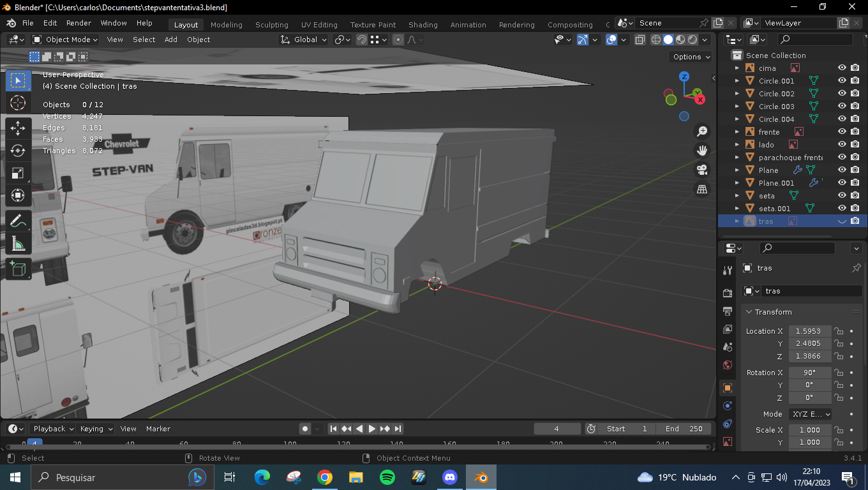Switch perspective/orthographic with grid icon
The width and height of the screenshot is (868, 490).
coord(702,189)
